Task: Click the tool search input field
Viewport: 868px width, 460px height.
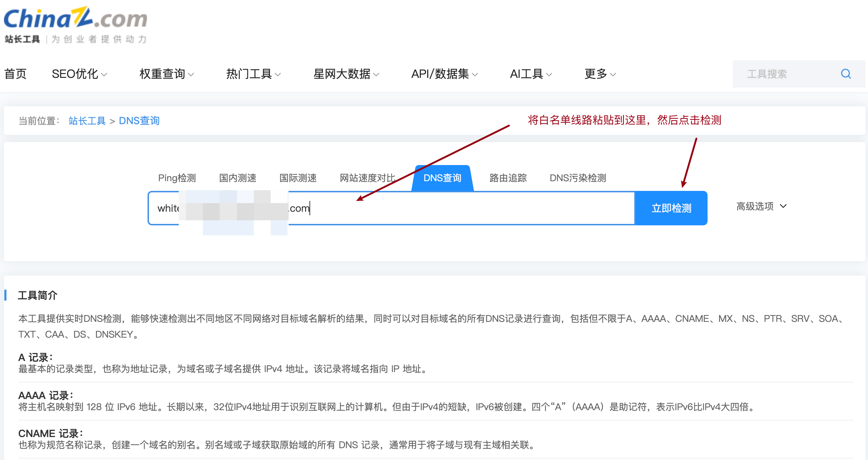Action: tap(783, 74)
